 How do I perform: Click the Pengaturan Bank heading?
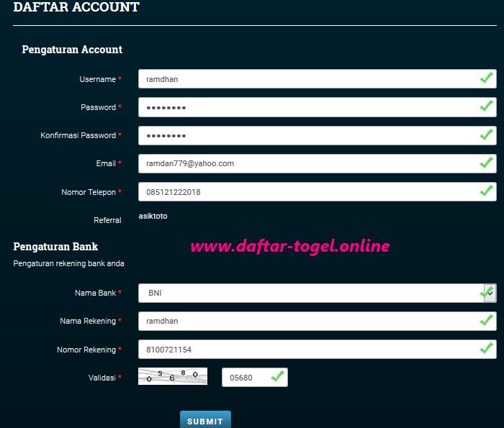tap(55, 247)
